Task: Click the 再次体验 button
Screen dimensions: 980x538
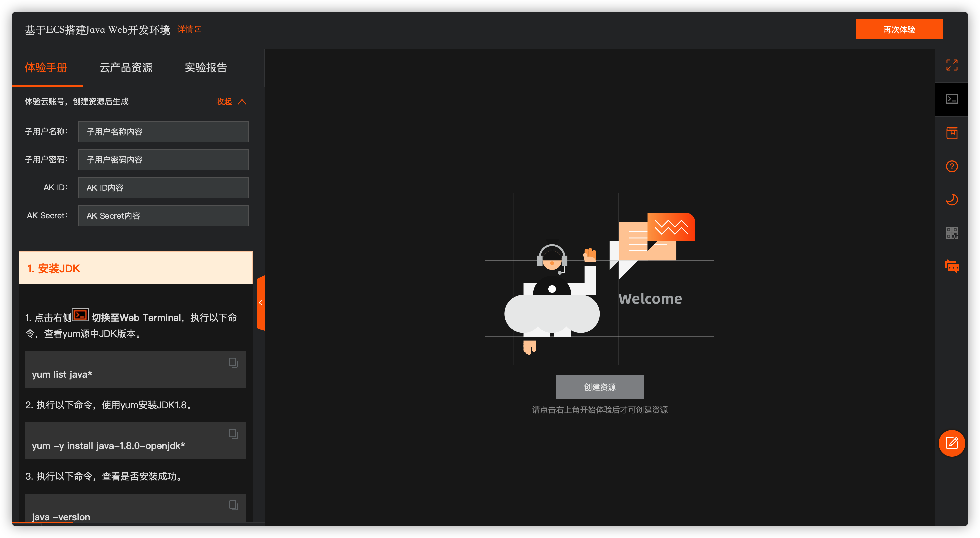Action: [899, 28]
